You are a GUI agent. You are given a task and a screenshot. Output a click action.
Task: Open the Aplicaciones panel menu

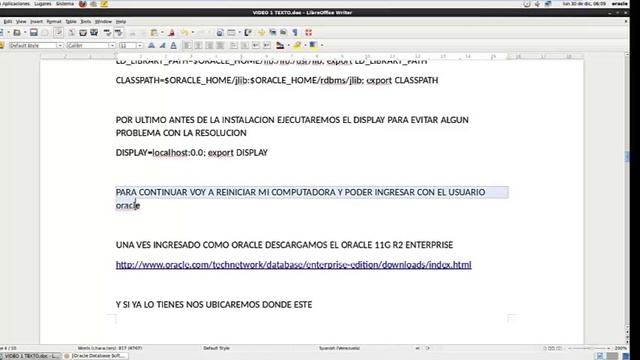pos(16,4)
